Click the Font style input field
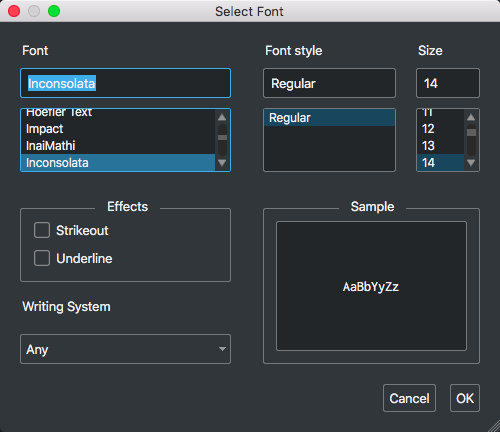Viewport: 500px width, 432px height. tap(329, 83)
